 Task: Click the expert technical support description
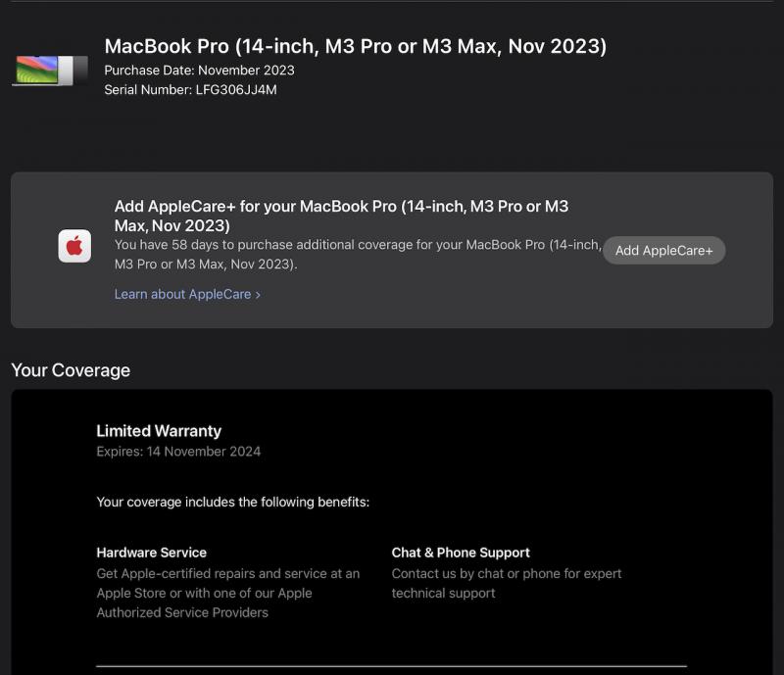click(x=507, y=584)
